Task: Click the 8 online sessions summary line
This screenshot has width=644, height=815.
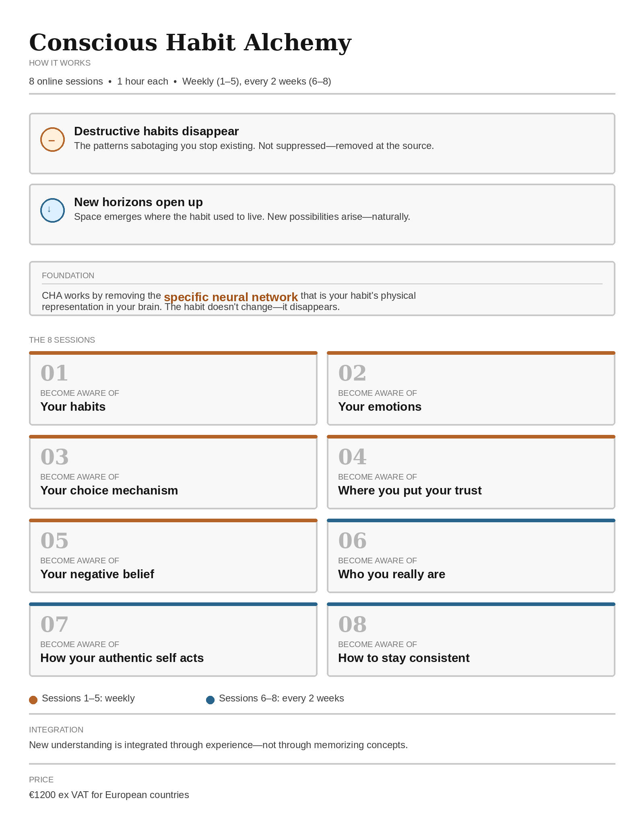Action: 180,81
